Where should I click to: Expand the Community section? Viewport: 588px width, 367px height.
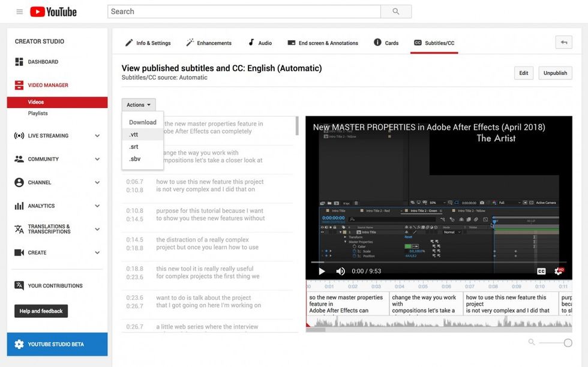click(97, 159)
